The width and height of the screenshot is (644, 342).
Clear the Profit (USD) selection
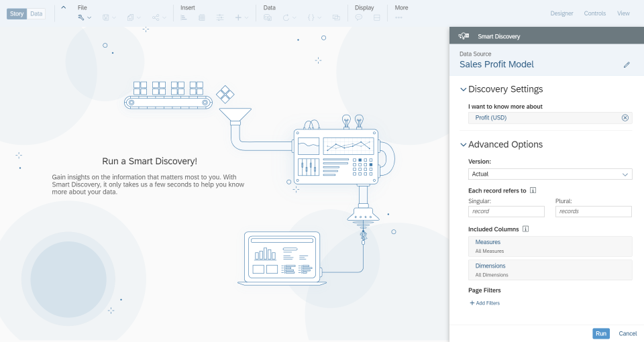[625, 118]
